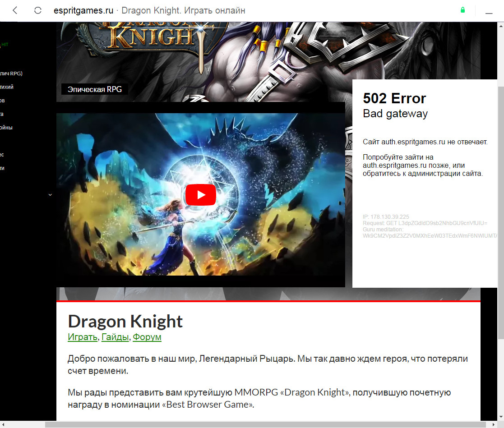Viewport: 504px width, 428px height.
Task: Open the 'Гайды' link
Action: (115, 337)
